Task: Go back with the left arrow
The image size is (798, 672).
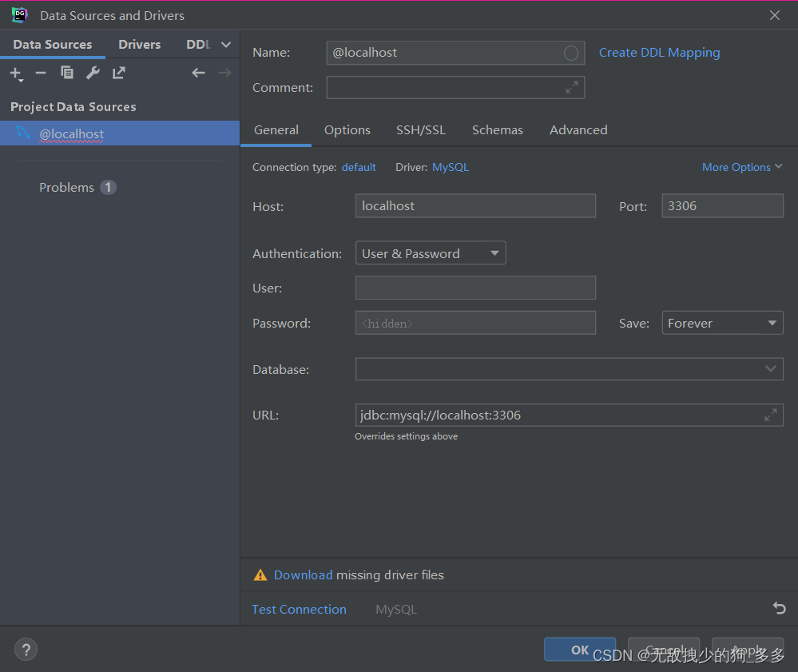Action: point(198,73)
